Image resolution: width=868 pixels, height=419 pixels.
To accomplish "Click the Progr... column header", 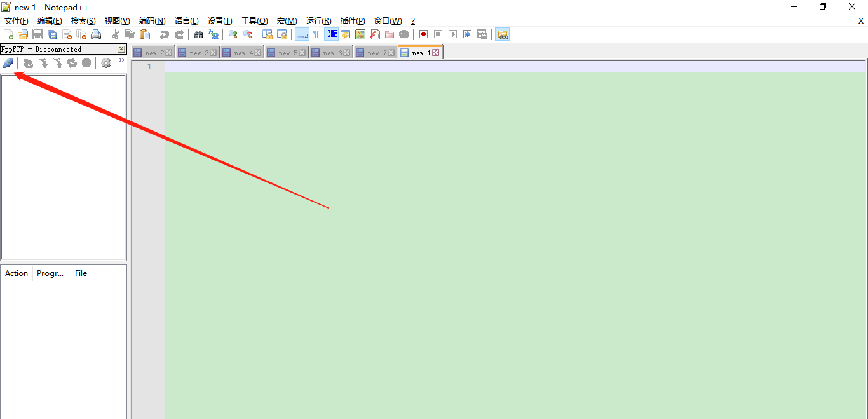I will [x=51, y=273].
